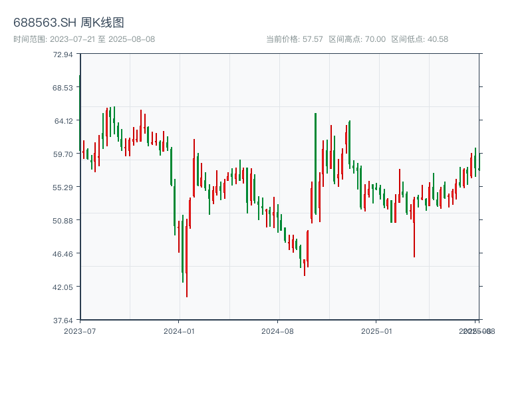Select the 2024-08 x-axis date label

point(278,331)
